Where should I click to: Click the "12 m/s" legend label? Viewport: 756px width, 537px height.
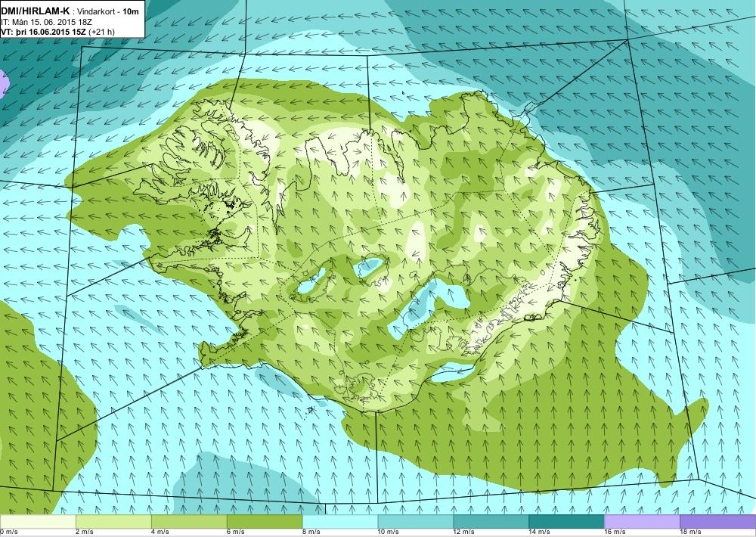[464, 532]
